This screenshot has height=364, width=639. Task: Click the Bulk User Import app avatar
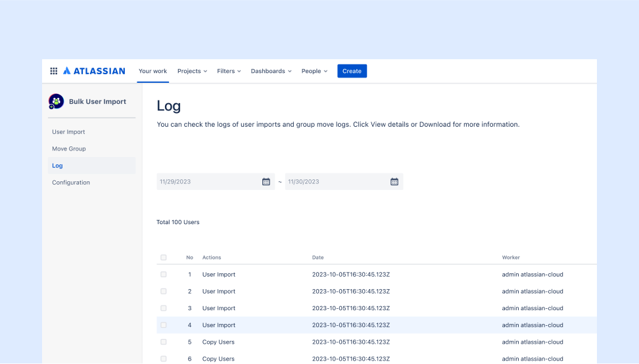pyautogui.click(x=57, y=101)
